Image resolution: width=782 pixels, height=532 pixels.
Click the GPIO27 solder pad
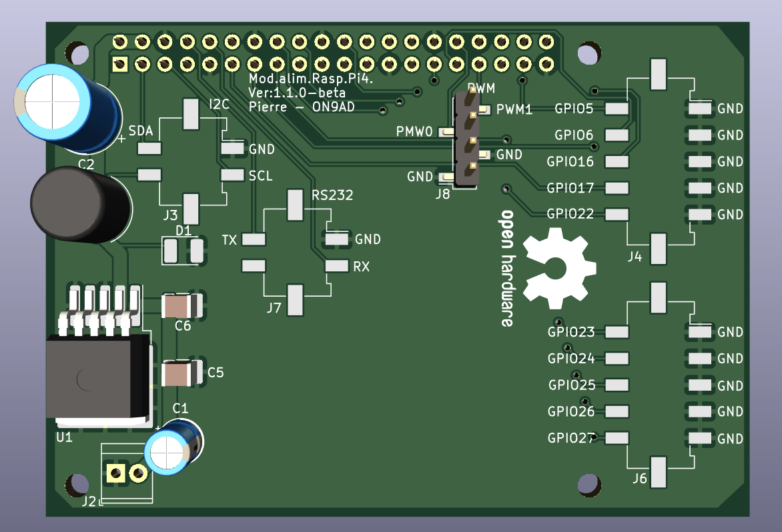617,438
